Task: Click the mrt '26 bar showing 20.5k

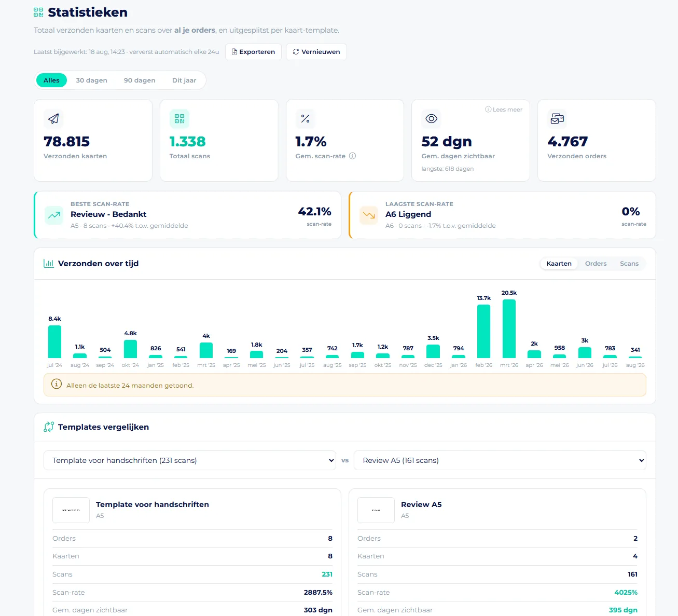Action: pyautogui.click(x=509, y=328)
